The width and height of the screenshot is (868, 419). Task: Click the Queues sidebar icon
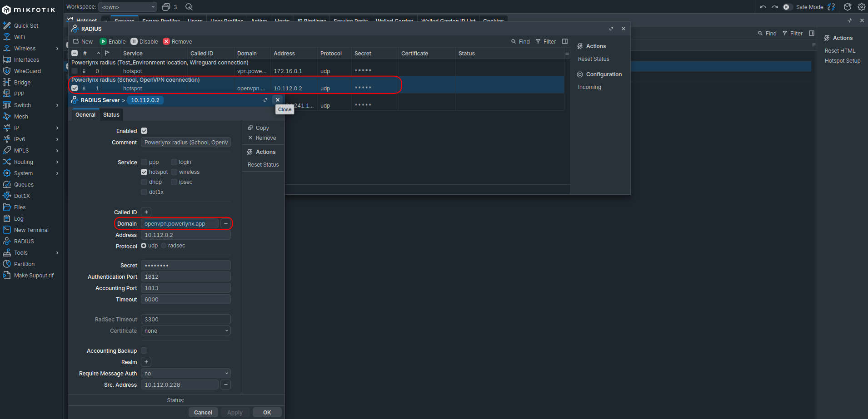7,185
